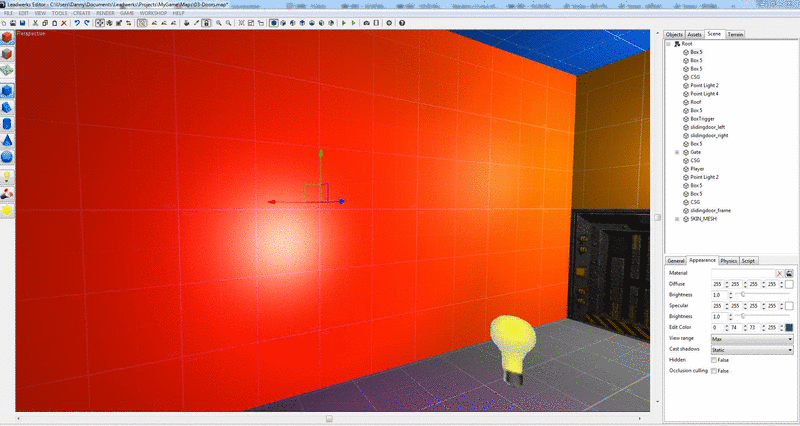The image size is (800, 426).
Task: Click the dark teal Edit Color swatch
Action: pyautogui.click(x=789, y=328)
